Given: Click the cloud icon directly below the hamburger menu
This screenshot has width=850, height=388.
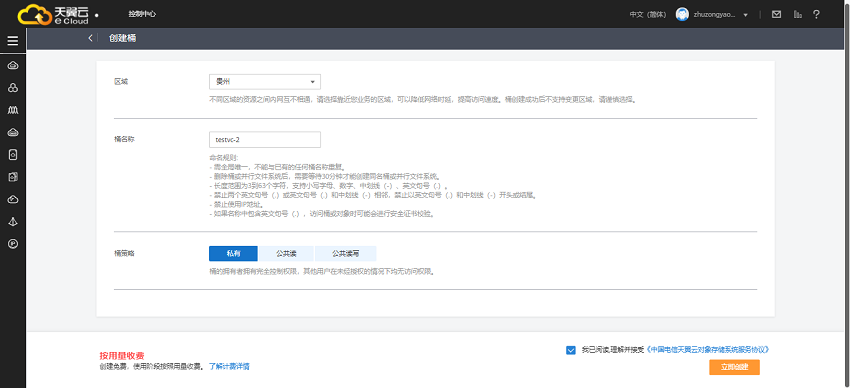Looking at the screenshot, I should click(x=13, y=66).
